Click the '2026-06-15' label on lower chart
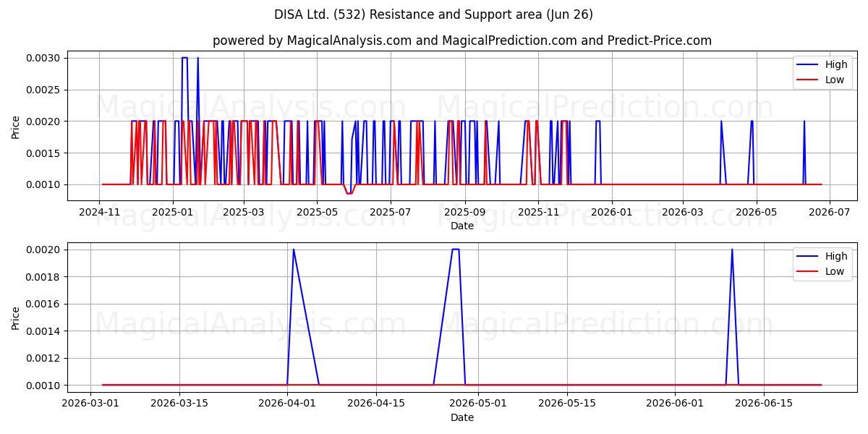 (764, 404)
